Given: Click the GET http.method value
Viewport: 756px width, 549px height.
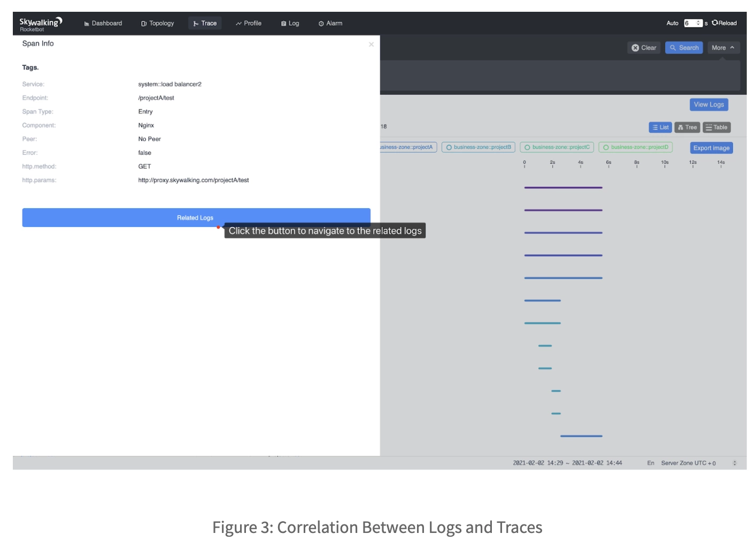Looking at the screenshot, I should [x=144, y=166].
